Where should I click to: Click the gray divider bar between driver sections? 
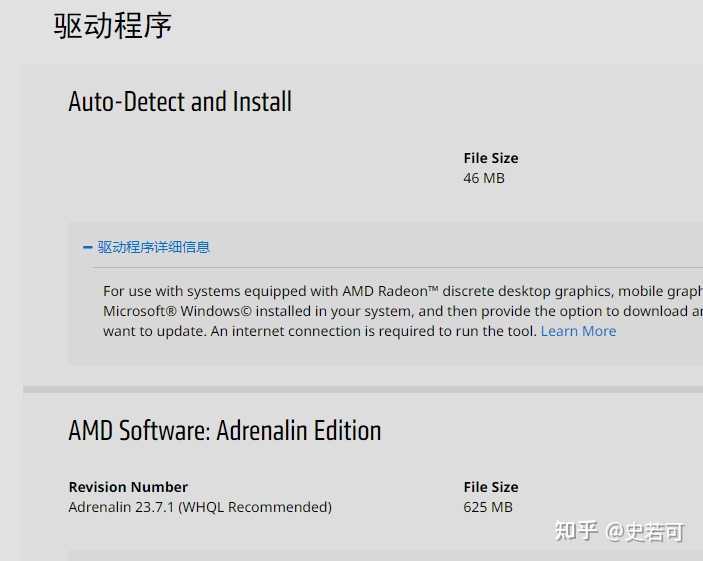(x=363, y=389)
